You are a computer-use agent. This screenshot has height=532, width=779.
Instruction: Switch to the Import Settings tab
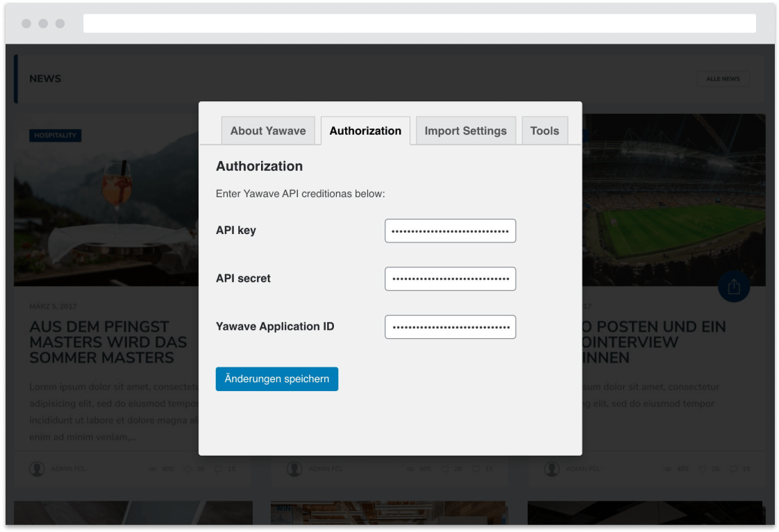point(465,131)
